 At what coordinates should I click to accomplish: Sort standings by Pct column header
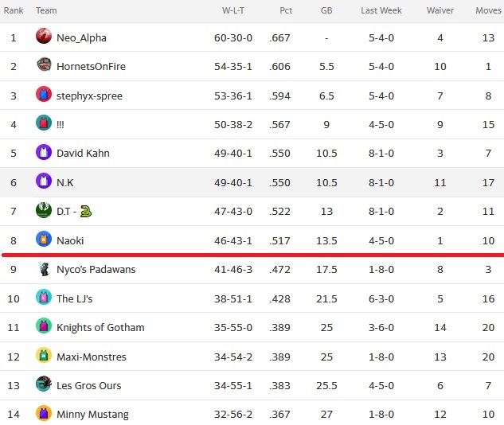pyautogui.click(x=286, y=10)
